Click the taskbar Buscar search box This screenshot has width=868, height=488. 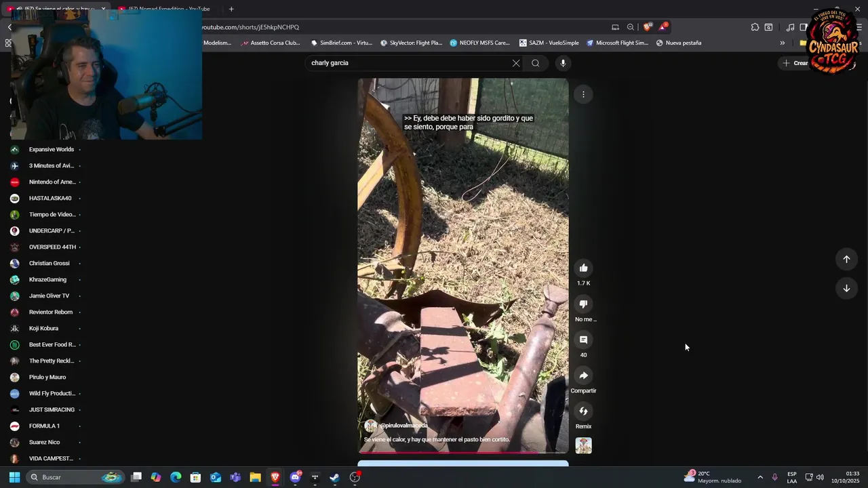(76, 477)
